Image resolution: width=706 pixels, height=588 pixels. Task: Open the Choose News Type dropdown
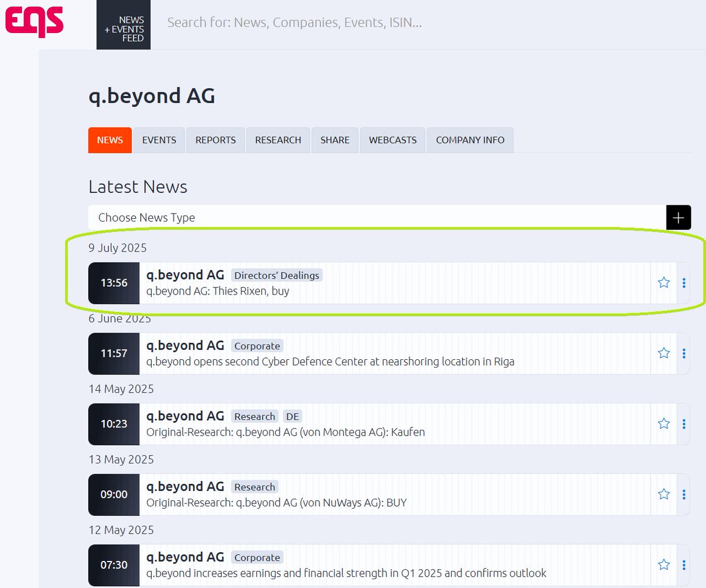[377, 218]
